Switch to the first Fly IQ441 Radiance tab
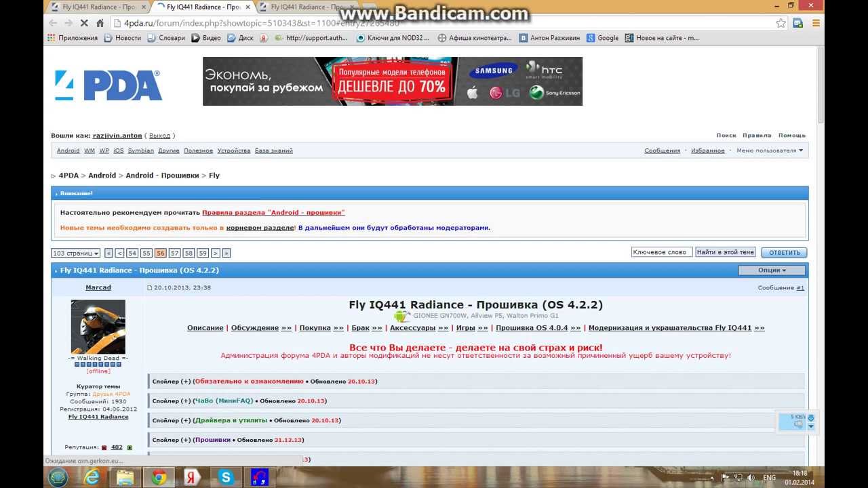Image resolution: width=868 pixels, height=488 pixels. (99, 7)
